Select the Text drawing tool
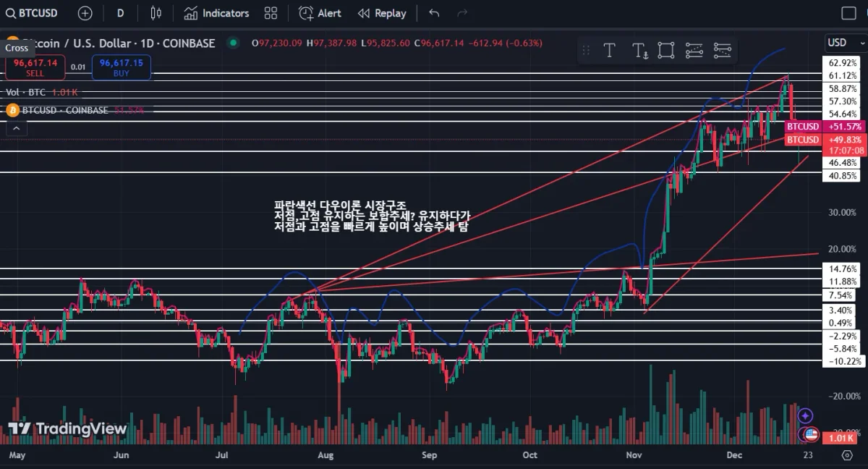This screenshot has height=469, width=868. point(609,50)
